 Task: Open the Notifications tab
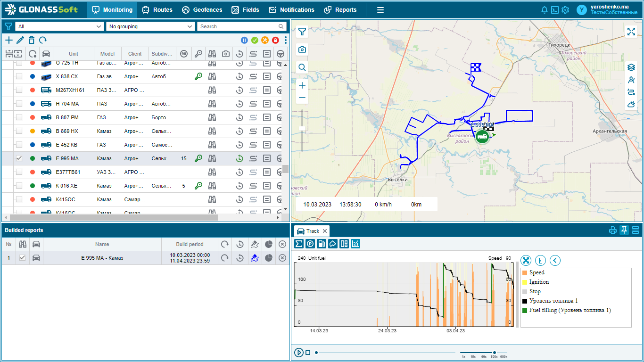291,10
